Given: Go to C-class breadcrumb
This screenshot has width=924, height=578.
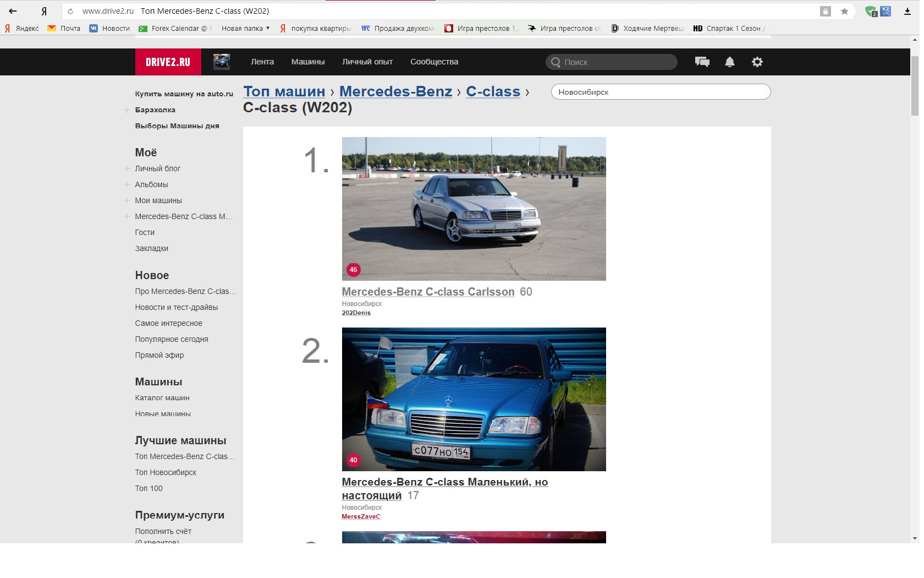Looking at the screenshot, I should [493, 91].
